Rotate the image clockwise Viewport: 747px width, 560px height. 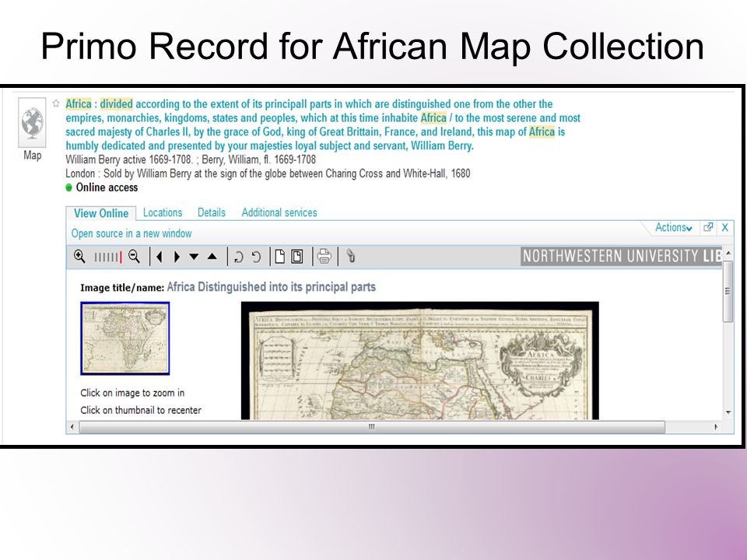tap(239, 257)
